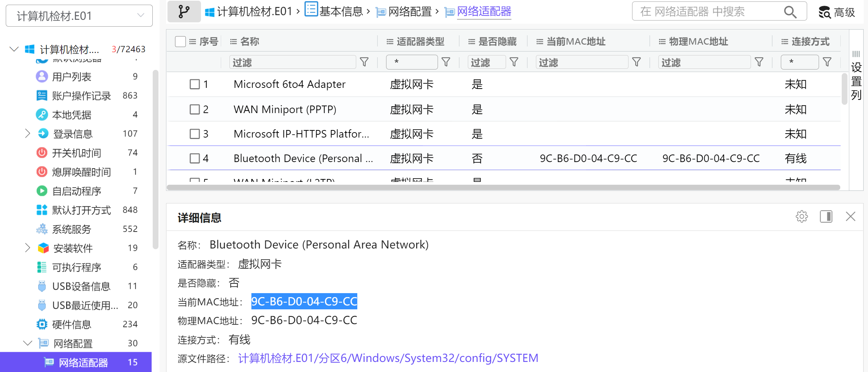Select 硬件信息 in the sidebar tree
The width and height of the screenshot is (868, 372).
(72, 324)
